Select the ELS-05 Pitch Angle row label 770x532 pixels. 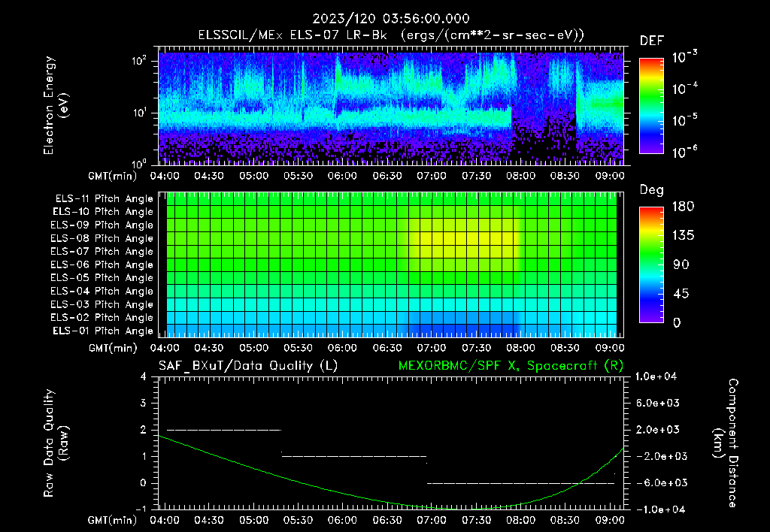pyautogui.click(x=102, y=278)
